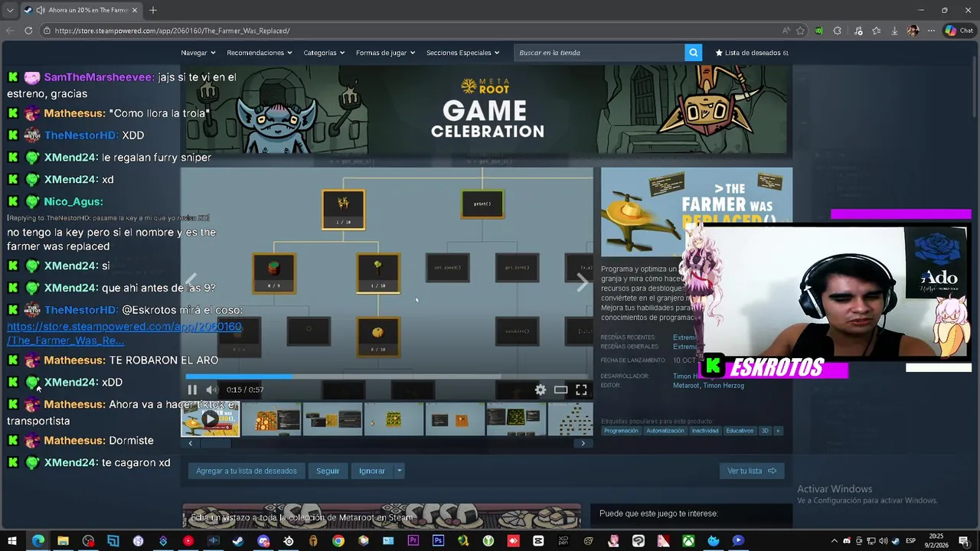The height and width of the screenshot is (551, 980).
Task: Click the Educativos tag
Action: click(740, 431)
